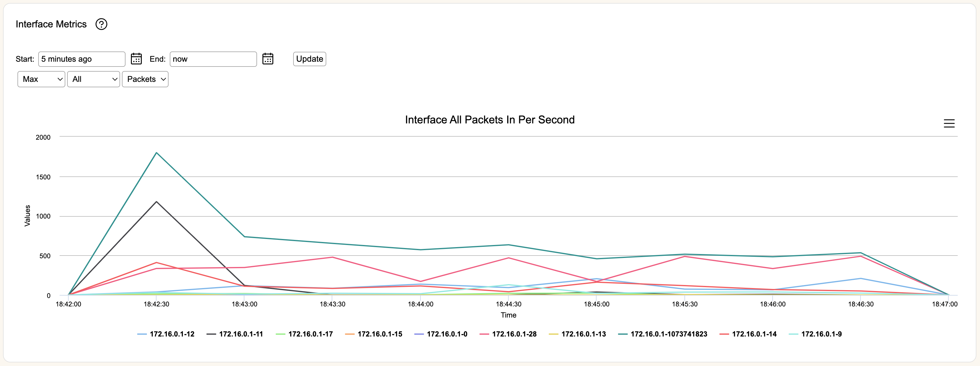
Task: Click the Time x-axis title
Action: coord(509,315)
